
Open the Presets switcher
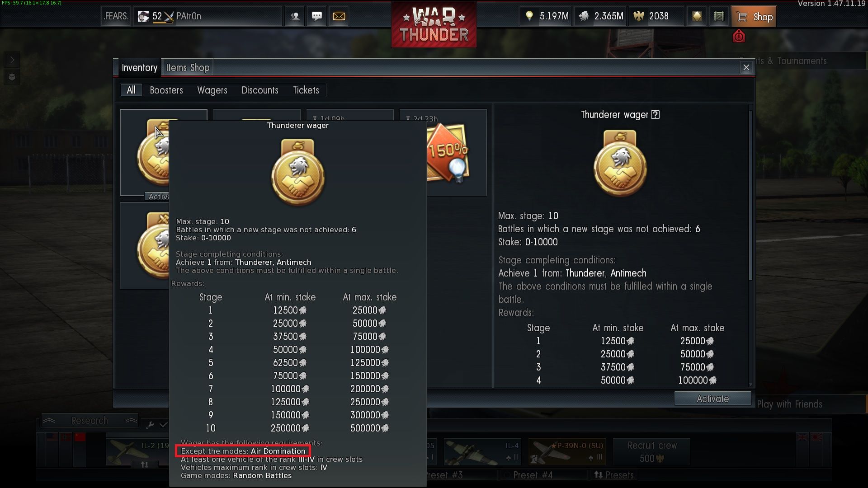point(613,475)
